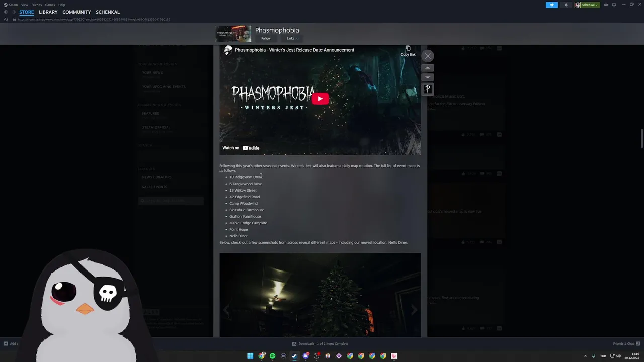This screenshot has width=644, height=362.
Task: Open Windows Start menu
Action: tap(250, 356)
